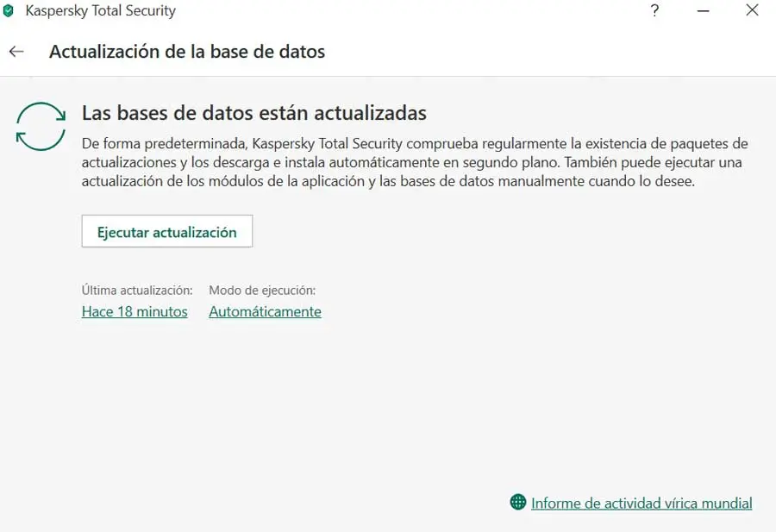The height and width of the screenshot is (532, 776).
Task: Click the Última actualización label
Action: point(137,290)
